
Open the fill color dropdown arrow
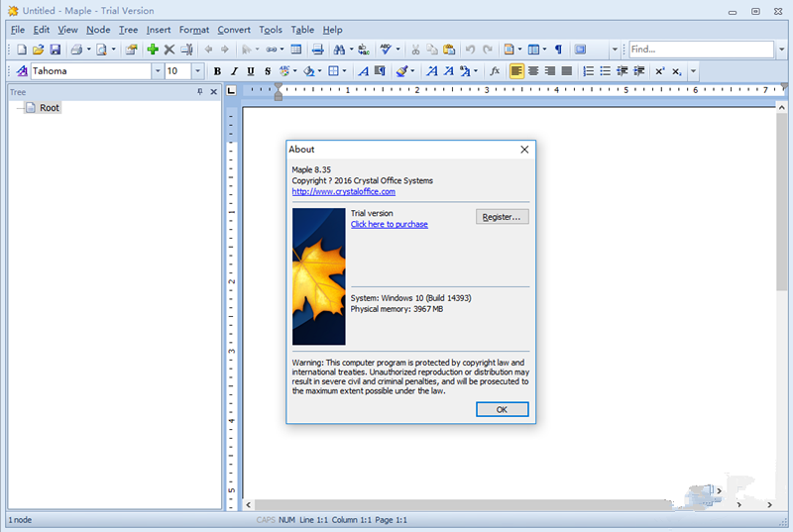(319, 71)
